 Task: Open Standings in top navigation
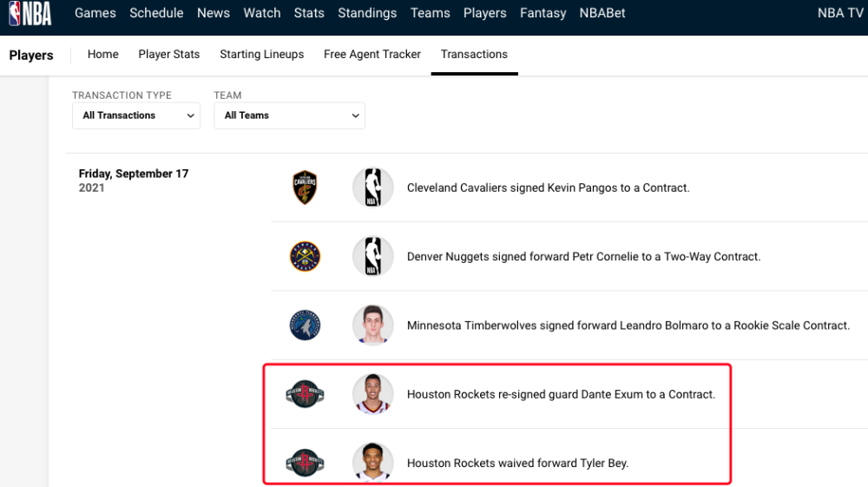[367, 13]
